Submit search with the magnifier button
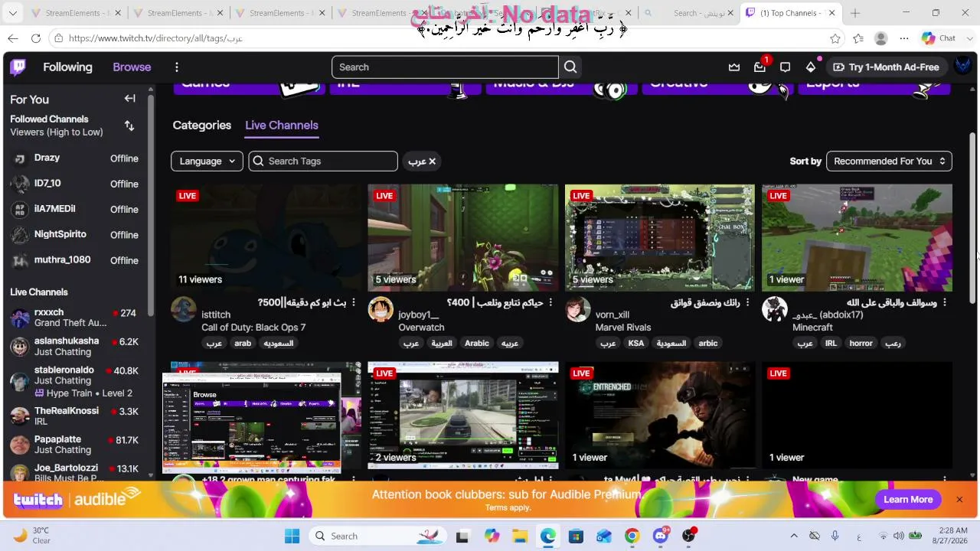 [x=570, y=67]
